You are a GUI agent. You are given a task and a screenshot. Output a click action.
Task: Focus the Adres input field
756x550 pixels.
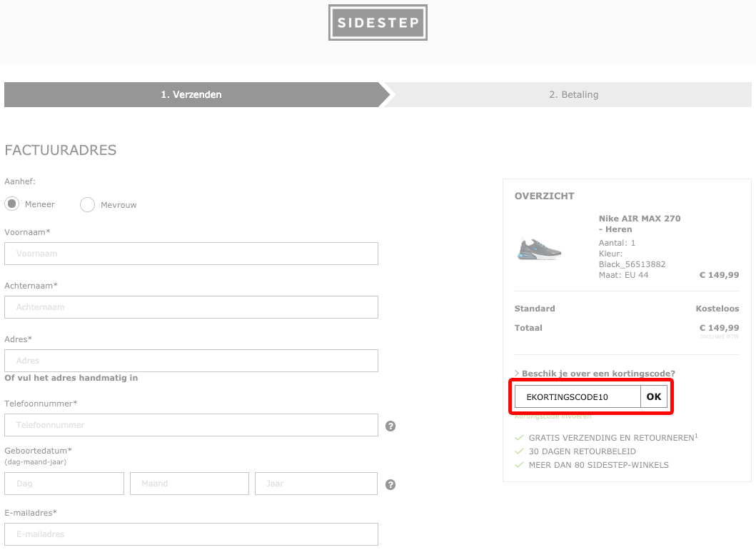(191, 361)
